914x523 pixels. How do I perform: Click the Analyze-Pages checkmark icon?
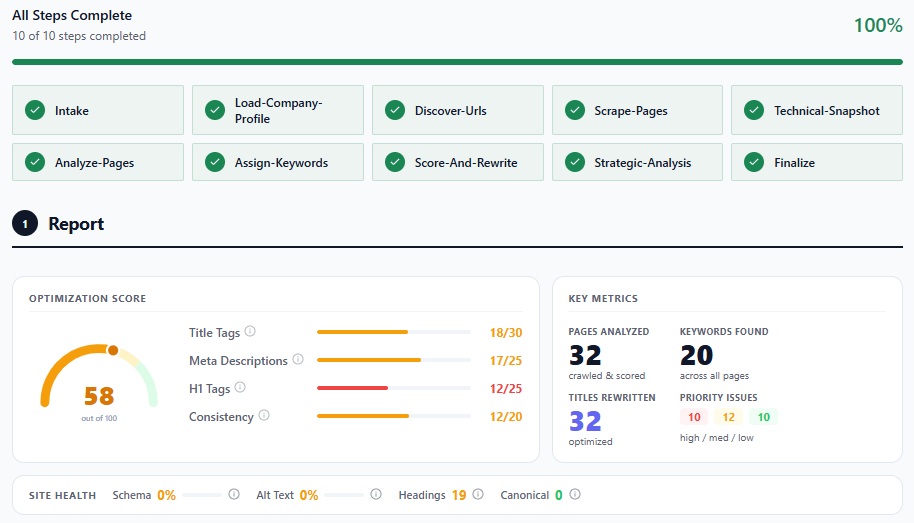click(35, 162)
